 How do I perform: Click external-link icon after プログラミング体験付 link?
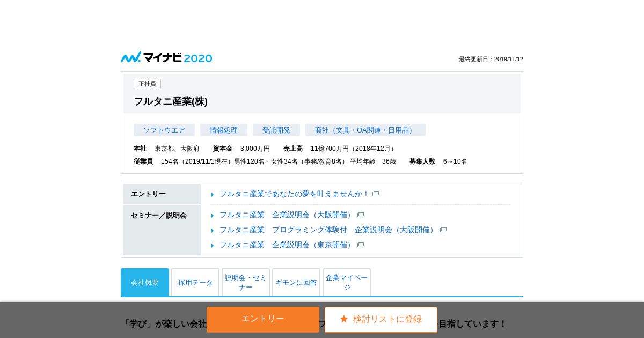point(443,230)
